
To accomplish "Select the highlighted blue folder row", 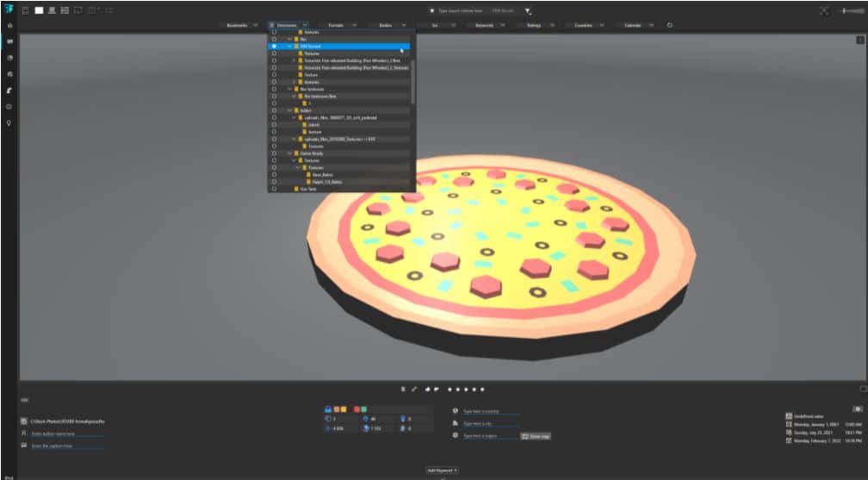I will click(338, 46).
